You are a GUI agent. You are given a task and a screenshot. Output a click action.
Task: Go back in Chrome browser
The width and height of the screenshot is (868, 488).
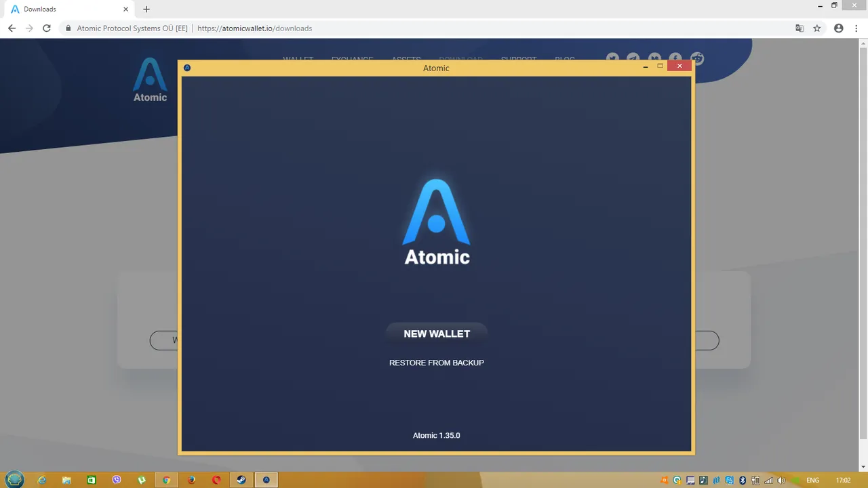pos(12,28)
